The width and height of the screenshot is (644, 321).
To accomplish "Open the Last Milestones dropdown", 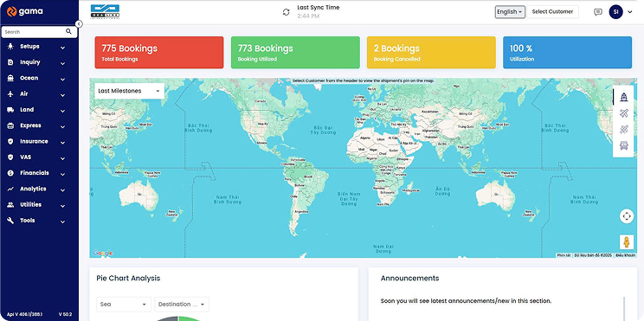I will pos(129,91).
